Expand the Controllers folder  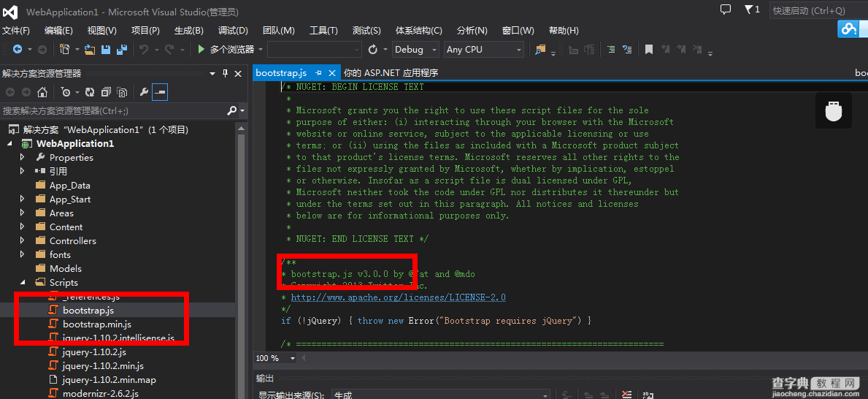22,240
